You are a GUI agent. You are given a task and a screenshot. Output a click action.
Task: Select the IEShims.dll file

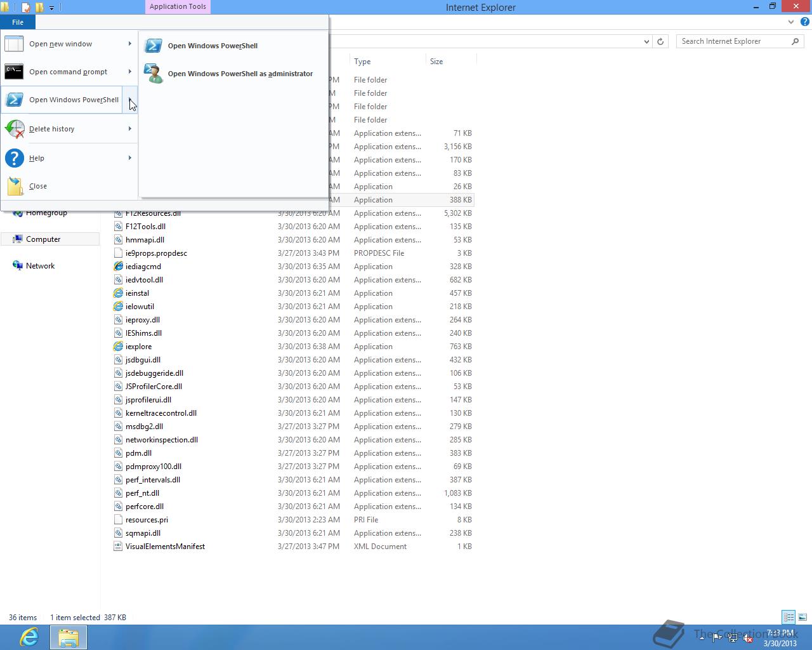point(143,333)
